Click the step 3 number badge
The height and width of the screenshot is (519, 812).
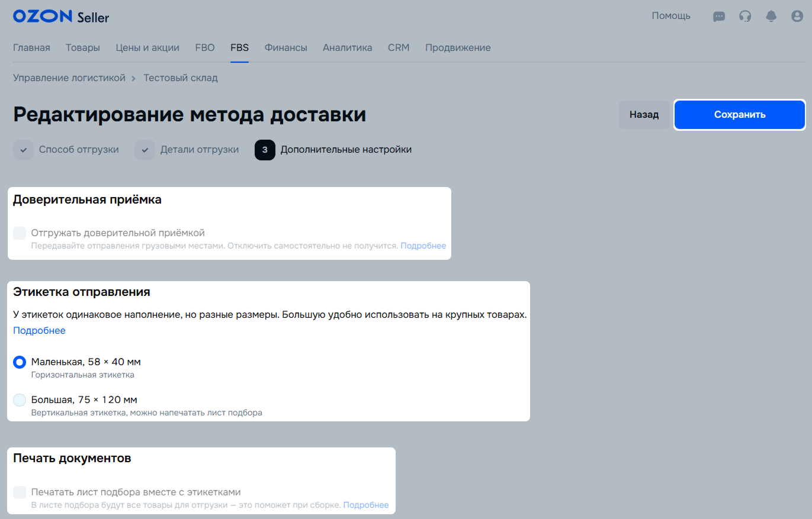(x=265, y=150)
